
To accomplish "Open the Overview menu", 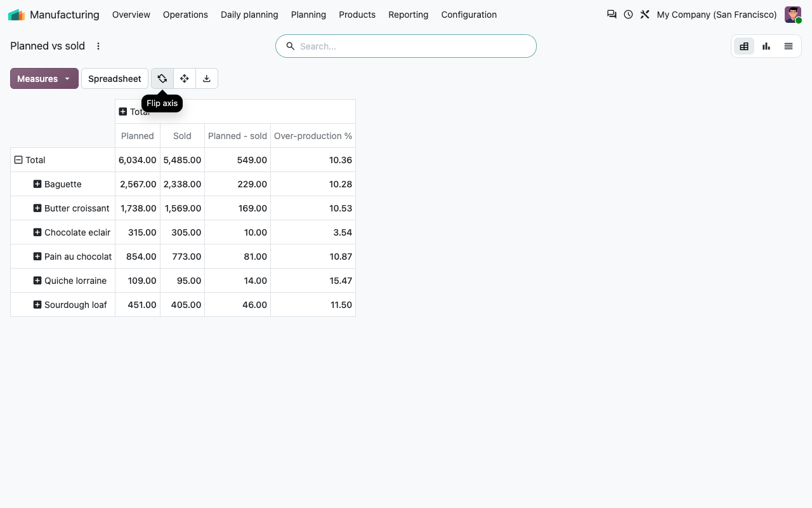I will (131, 15).
